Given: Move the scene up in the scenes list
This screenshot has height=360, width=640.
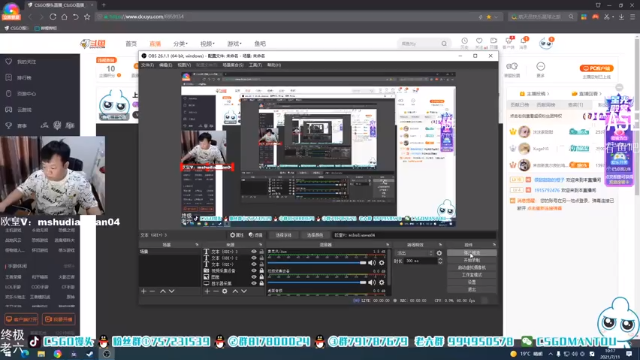Looking at the screenshot, I should click(x=163, y=291).
